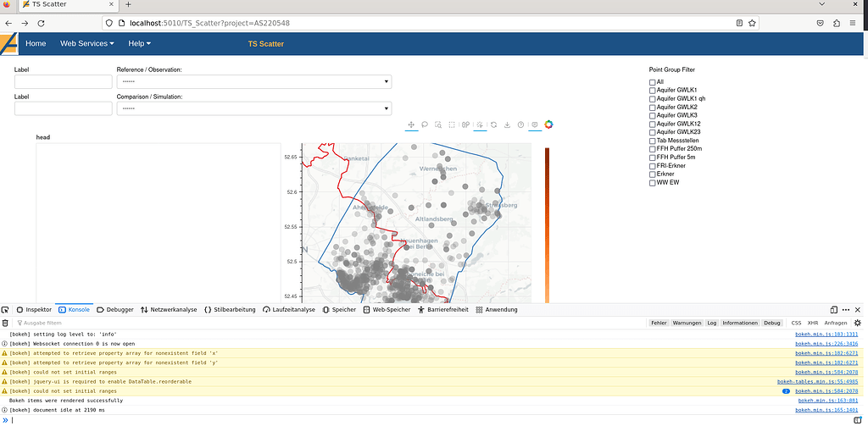This screenshot has height=437, width=868.
Task: Toggle the Hover tool icon
Action: coord(535,124)
